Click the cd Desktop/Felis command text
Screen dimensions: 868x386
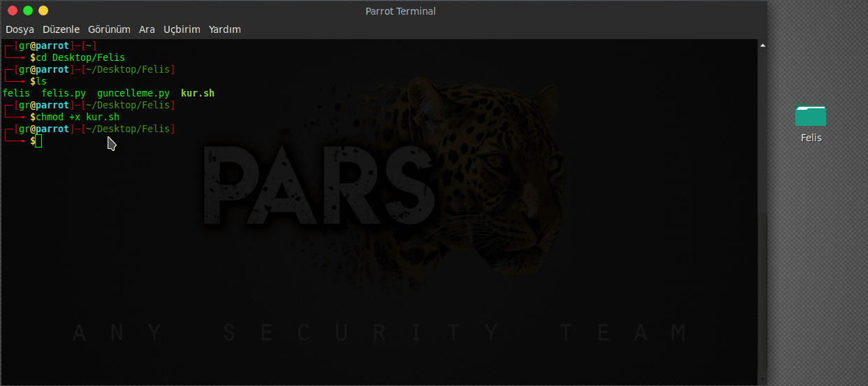[80, 57]
